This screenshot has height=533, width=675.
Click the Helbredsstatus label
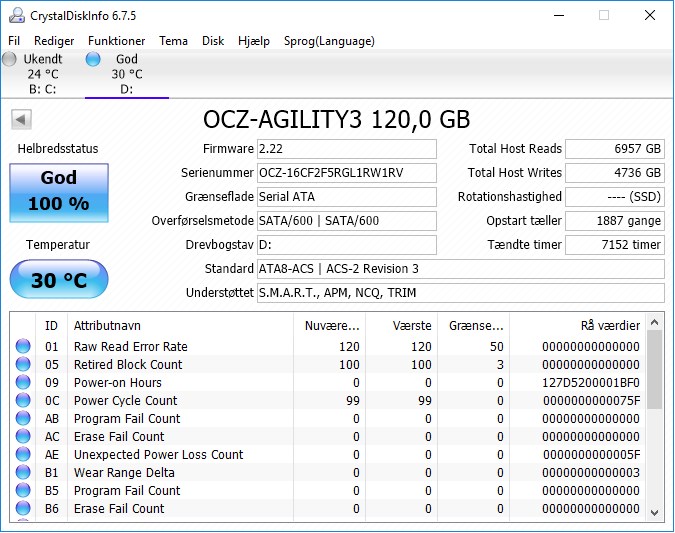click(58, 149)
